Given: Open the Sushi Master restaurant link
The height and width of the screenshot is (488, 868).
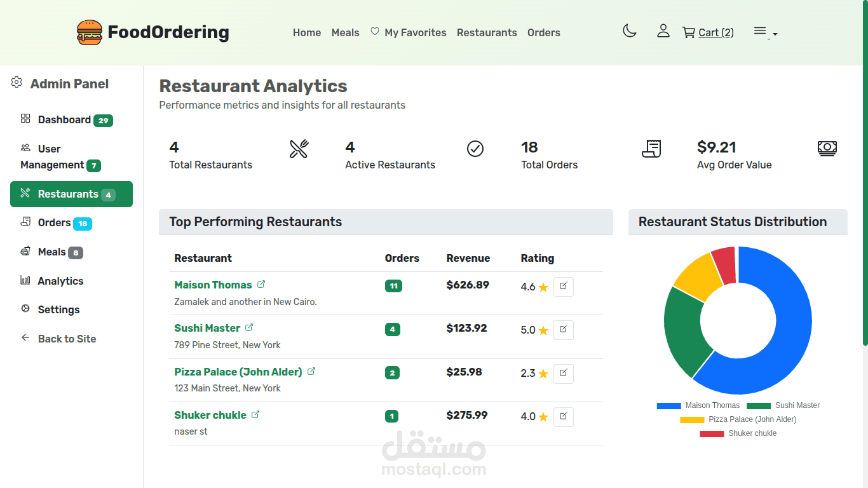Looking at the screenshot, I should pos(207,328).
